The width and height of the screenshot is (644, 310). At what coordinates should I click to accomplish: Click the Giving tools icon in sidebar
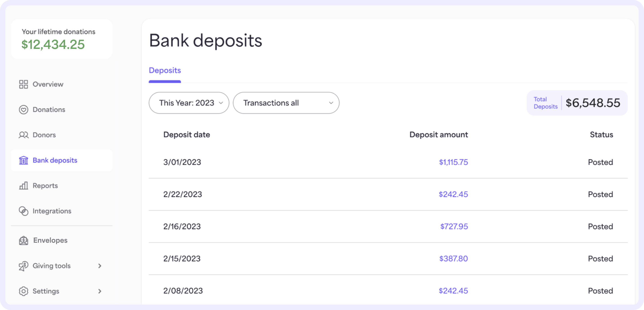tap(23, 266)
